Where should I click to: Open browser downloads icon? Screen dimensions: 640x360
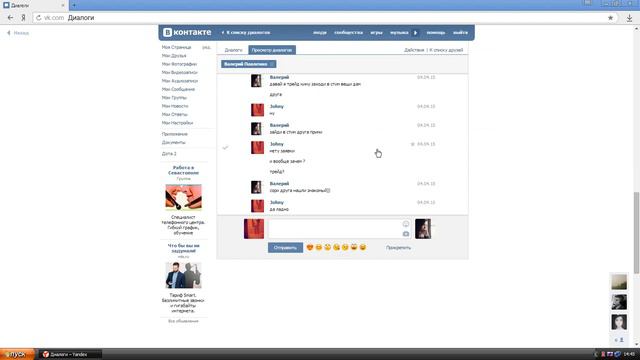coord(629,18)
